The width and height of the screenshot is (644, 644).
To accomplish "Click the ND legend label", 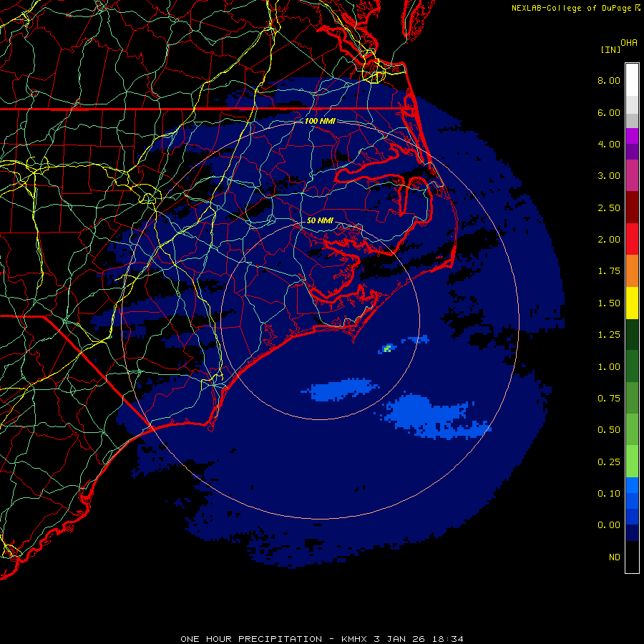I will (x=615, y=557).
